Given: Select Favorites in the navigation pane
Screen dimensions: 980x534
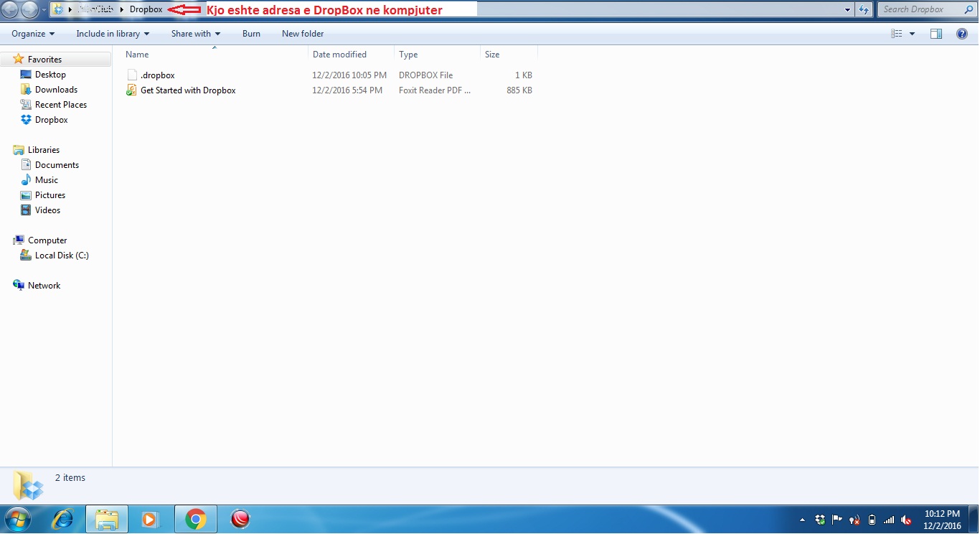Looking at the screenshot, I should click(x=44, y=60).
